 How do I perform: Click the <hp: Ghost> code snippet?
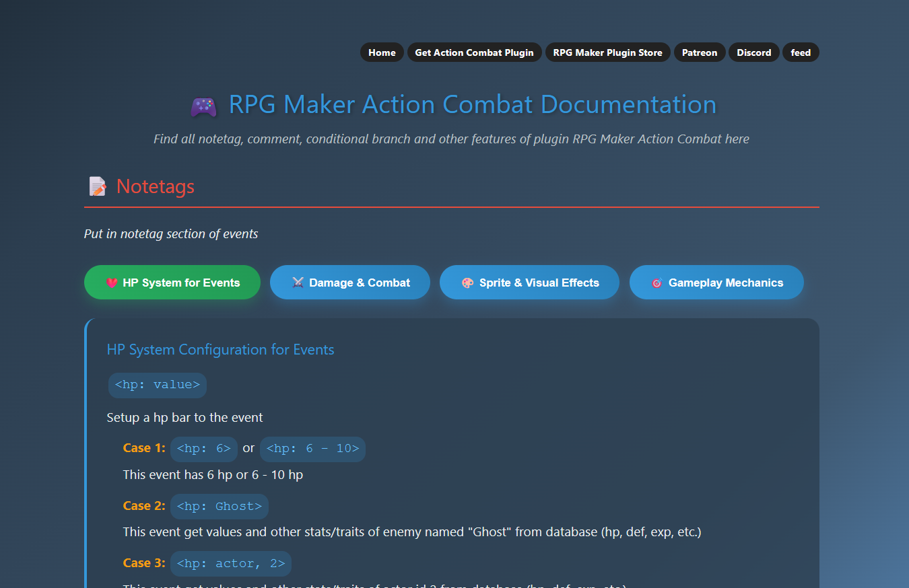220,507
